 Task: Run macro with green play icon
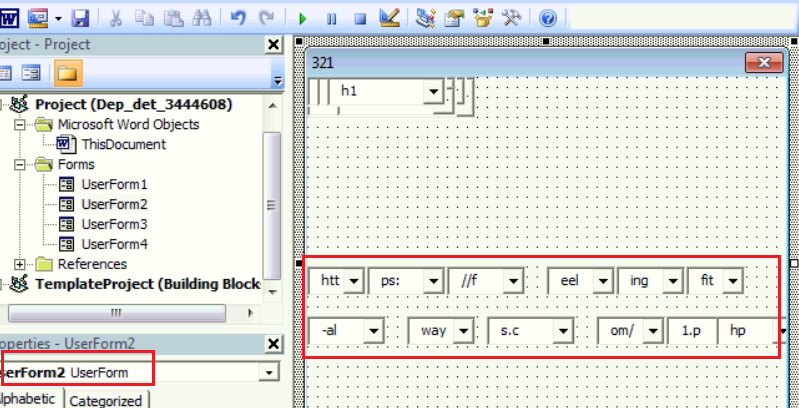[303, 19]
